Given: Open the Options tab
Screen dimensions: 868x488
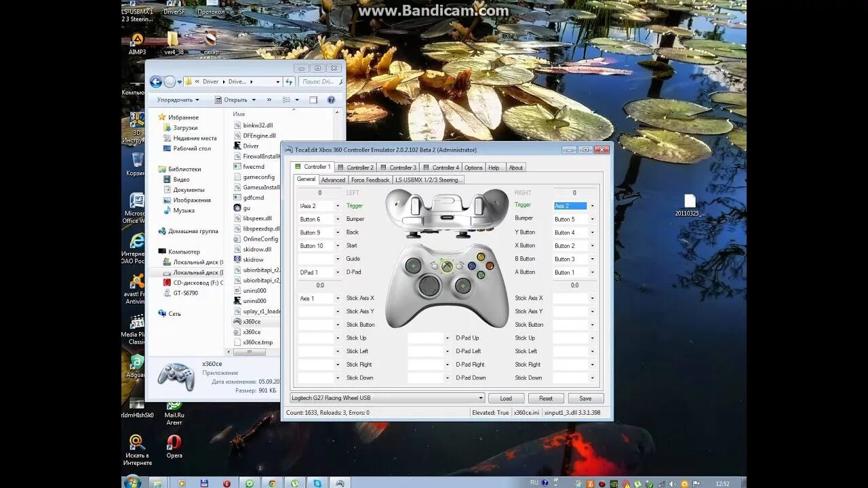Looking at the screenshot, I should tap(473, 167).
